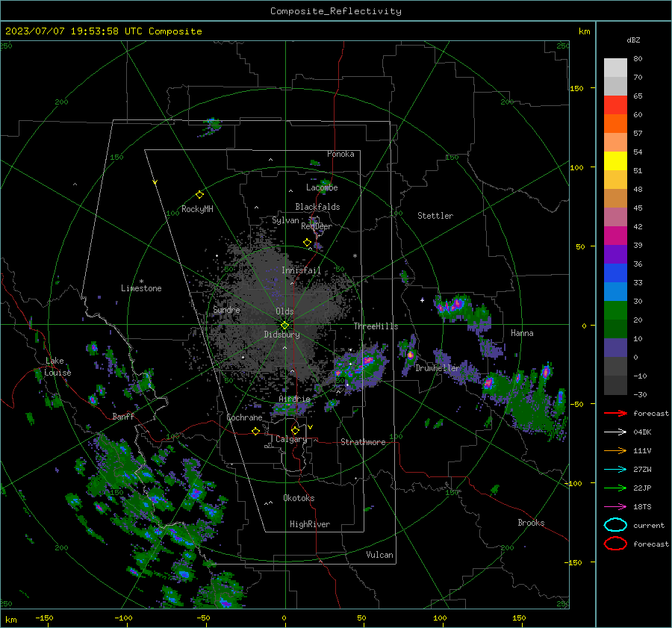Click the Composite_Reflectivity title text
The width and height of the screenshot is (672, 628).
pos(335,11)
